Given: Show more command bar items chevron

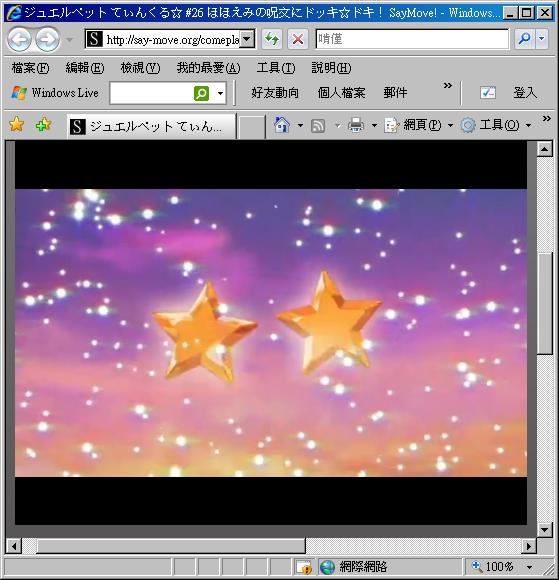Looking at the screenshot, I should tap(546, 118).
